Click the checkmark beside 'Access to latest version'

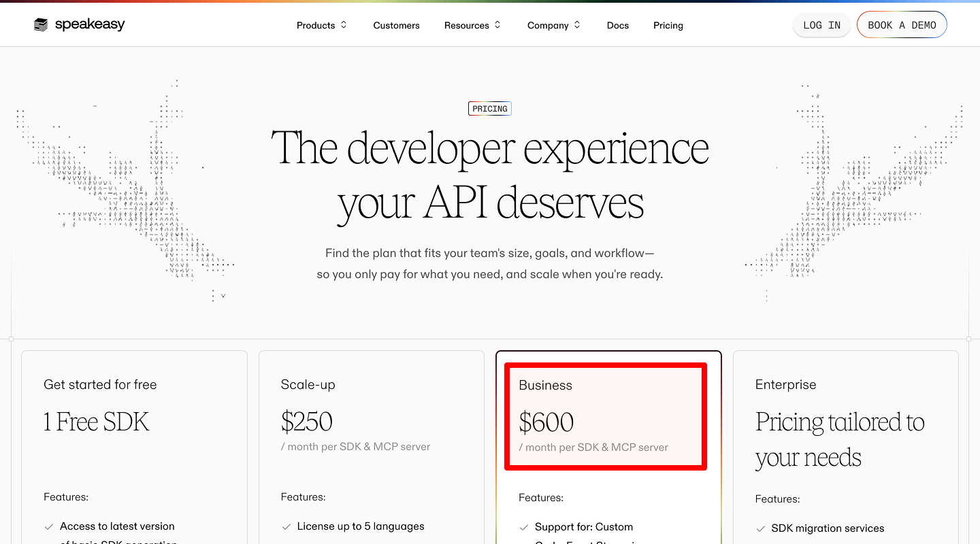pos(49,526)
